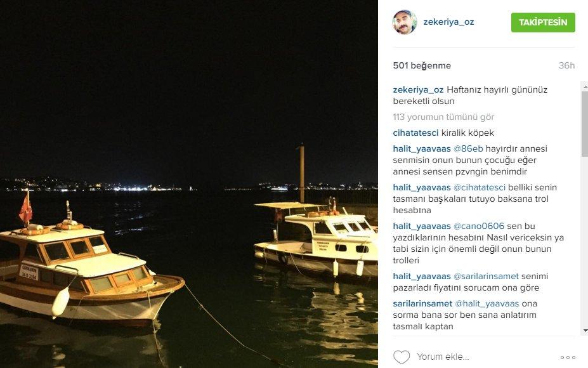Click the comments scrollbar thumb
The width and height of the screenshot is (588, 368).
(x=585, y=124)
